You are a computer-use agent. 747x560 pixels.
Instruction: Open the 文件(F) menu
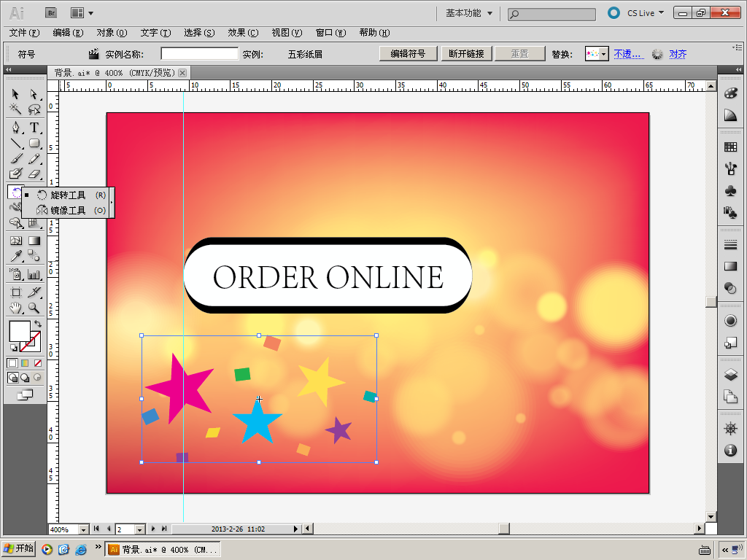point(24,32)
